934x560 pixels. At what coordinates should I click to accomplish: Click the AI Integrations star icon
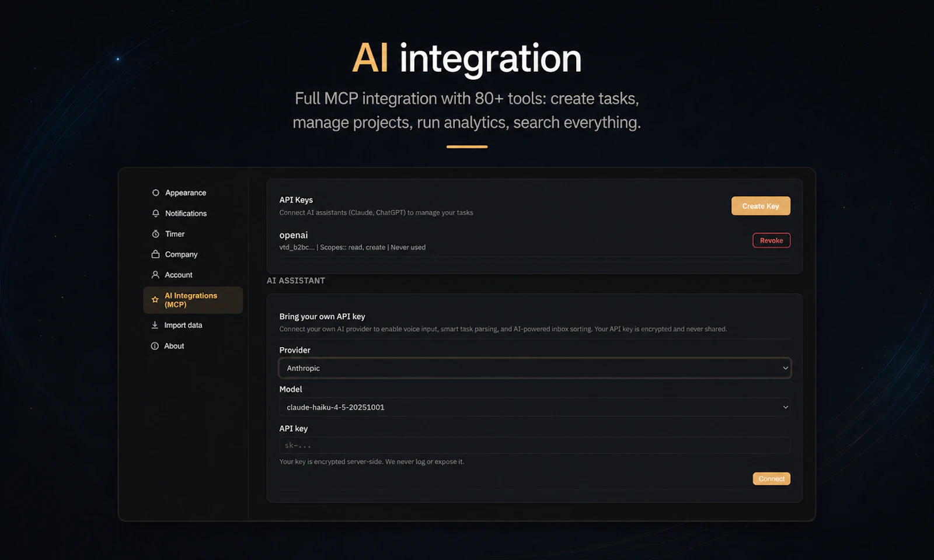(155, 300)
